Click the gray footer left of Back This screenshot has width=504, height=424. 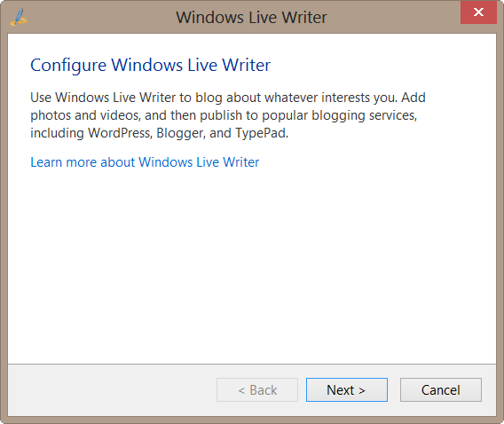pyautogui.click(x=113, y=389)
